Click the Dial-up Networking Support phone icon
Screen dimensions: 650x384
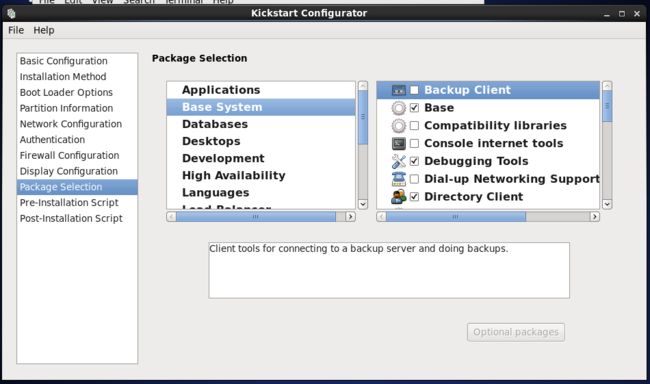[x=398, y=179]
